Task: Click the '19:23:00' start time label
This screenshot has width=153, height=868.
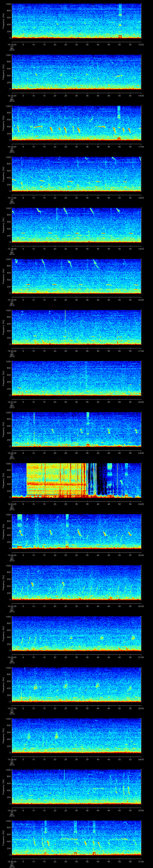Action: coord(12,504)
